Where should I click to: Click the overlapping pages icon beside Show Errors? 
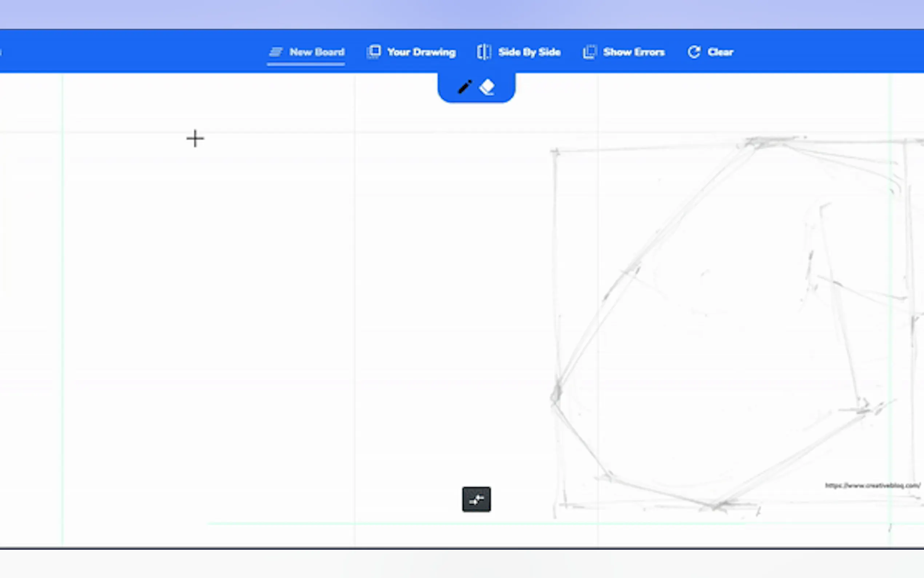click(x=589, y=52)
